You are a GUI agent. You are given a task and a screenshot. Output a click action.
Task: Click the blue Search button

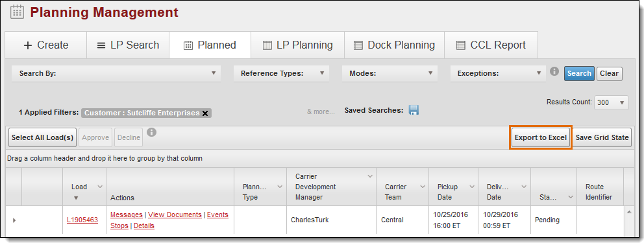tap(579, 73)
